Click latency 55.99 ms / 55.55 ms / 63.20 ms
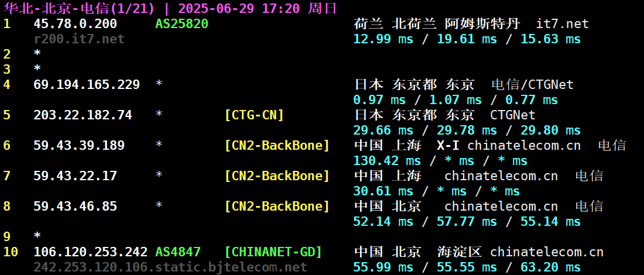Image resolution: width=644 pixels, height=275 pixels. click(467, 267)
